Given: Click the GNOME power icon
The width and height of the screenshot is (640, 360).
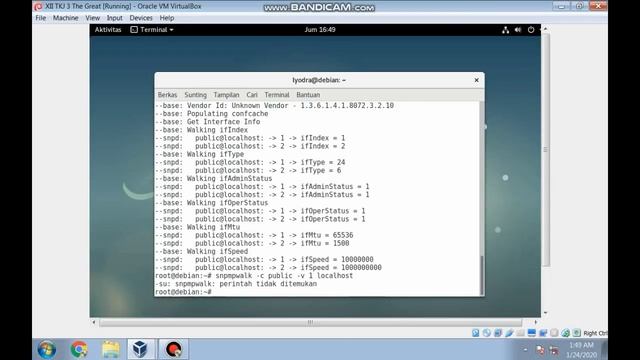Looking at the screenshot, I should 531,30.
